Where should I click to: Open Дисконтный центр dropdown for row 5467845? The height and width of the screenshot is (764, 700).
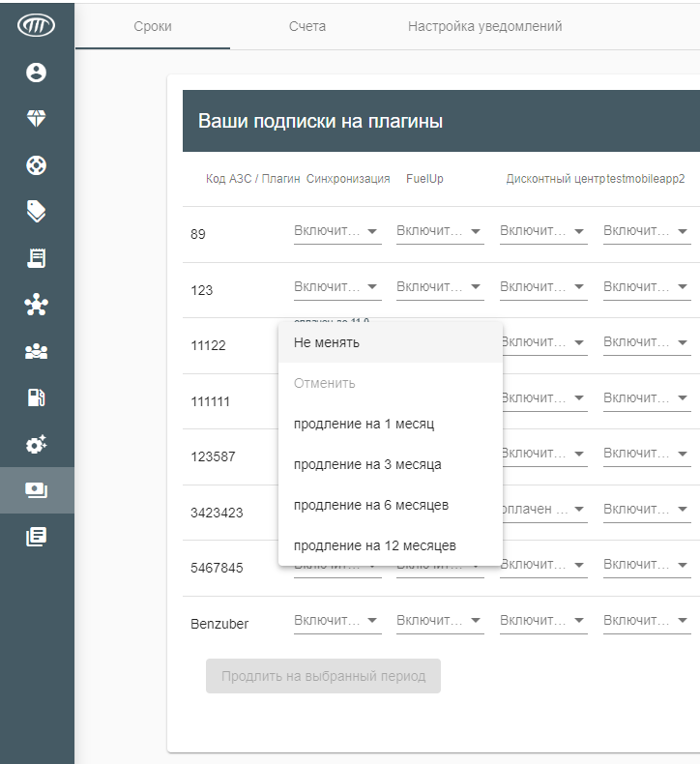[x=545, y=565]
